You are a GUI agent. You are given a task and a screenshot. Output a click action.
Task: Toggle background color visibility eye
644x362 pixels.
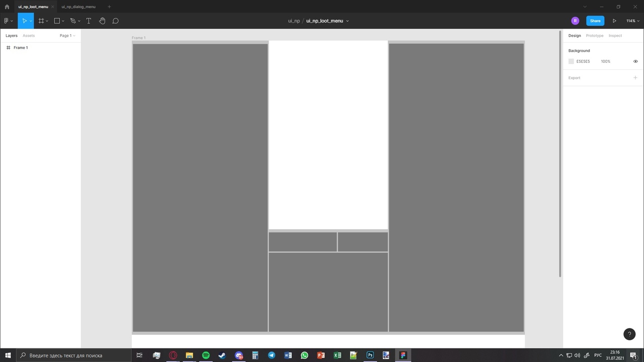[635, 61]
